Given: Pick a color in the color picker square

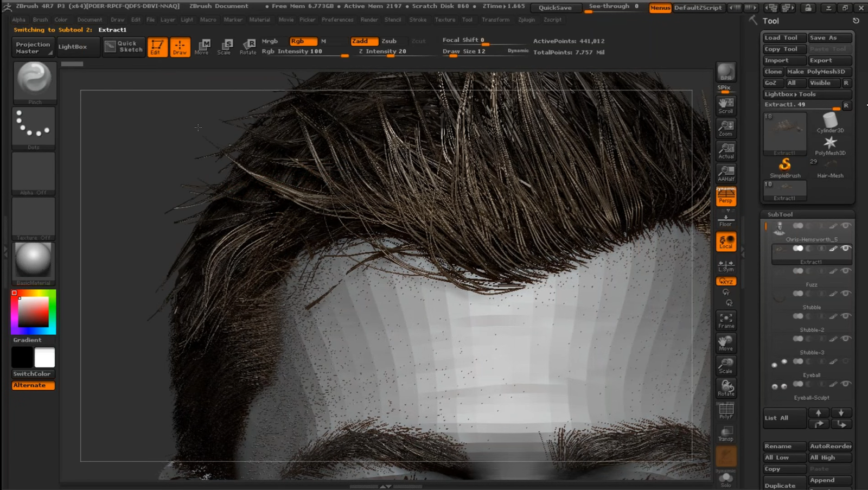Looking at the screenshot, I should click(34, 312).
